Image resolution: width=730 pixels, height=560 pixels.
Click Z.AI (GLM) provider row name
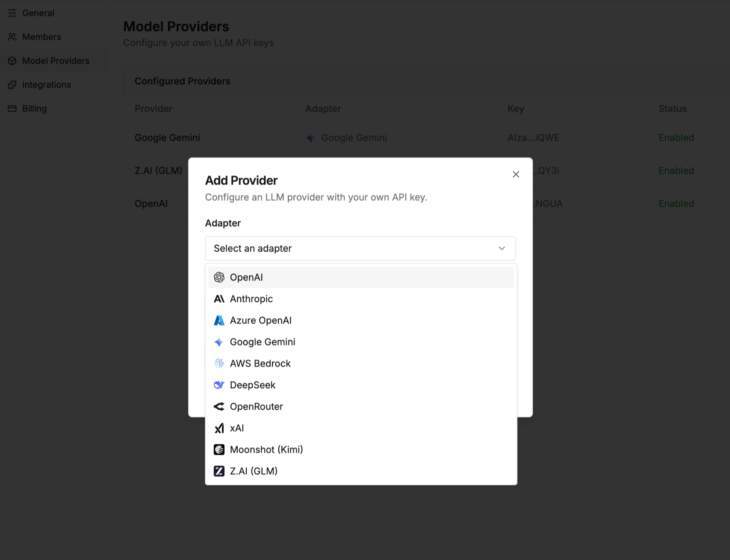[x=158, y=171]
